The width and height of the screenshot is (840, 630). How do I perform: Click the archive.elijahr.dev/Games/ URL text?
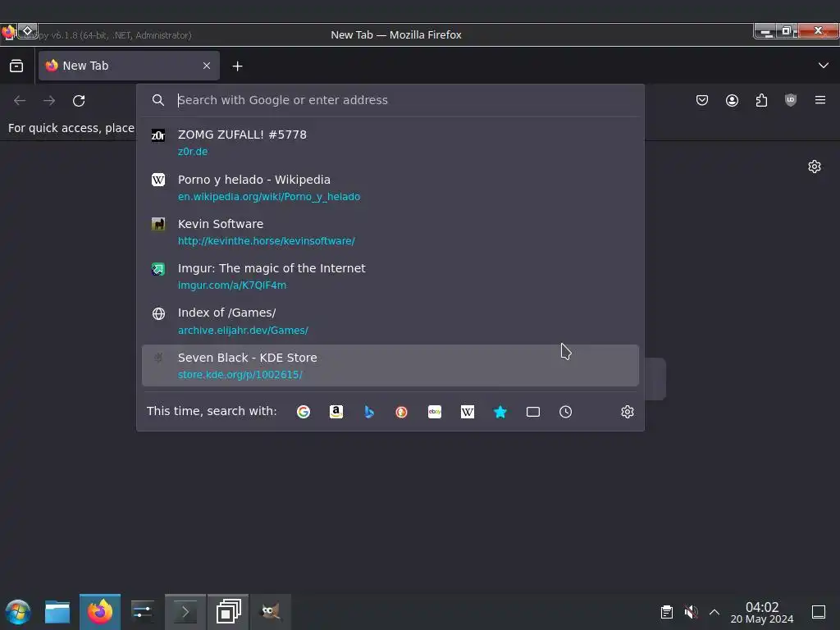point(243,331)
